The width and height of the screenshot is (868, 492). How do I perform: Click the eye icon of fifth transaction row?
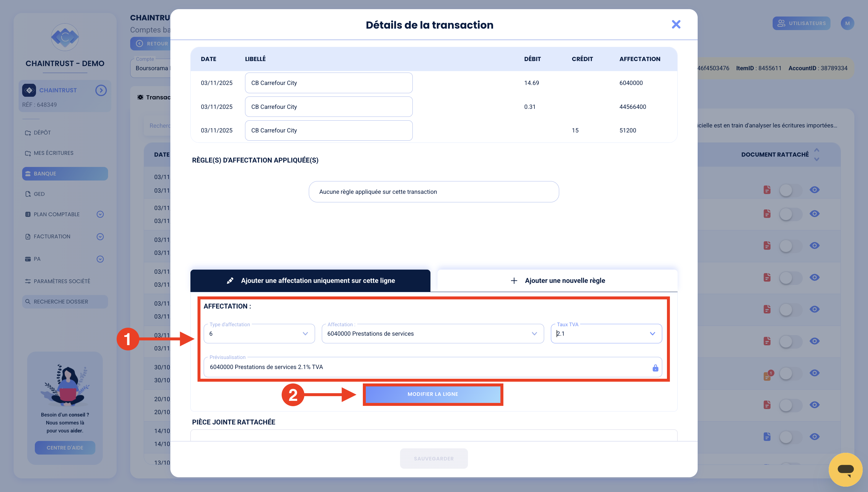(x=815, y=309)
